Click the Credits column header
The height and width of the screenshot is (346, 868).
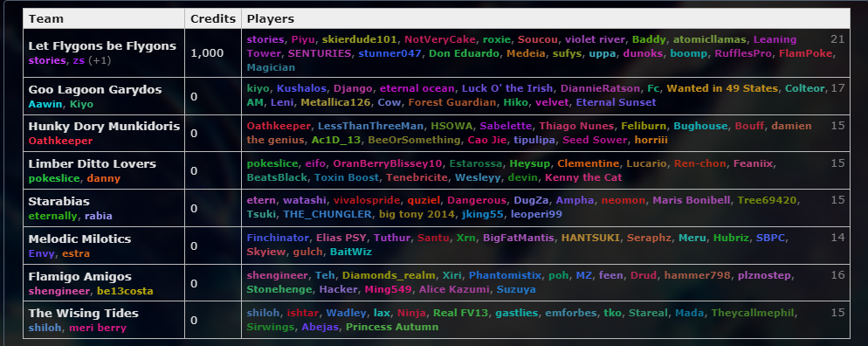[213, 19]
